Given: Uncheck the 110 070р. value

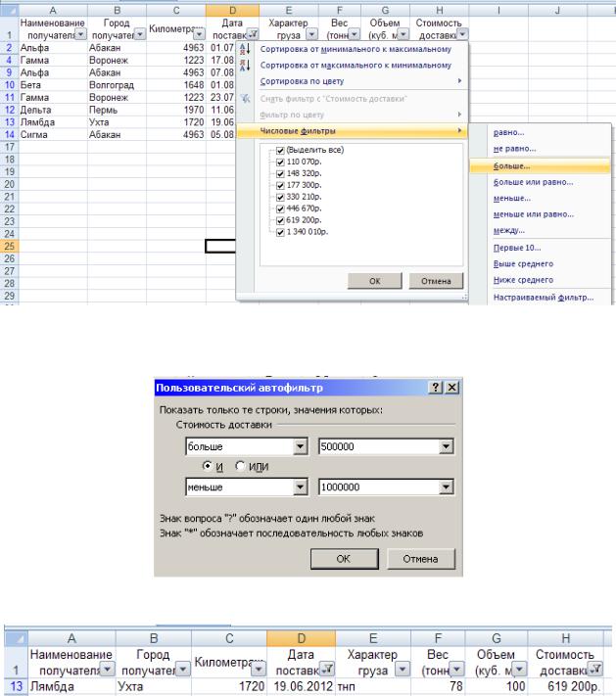Looking at the screenshot, I should (x=280, y=162).
